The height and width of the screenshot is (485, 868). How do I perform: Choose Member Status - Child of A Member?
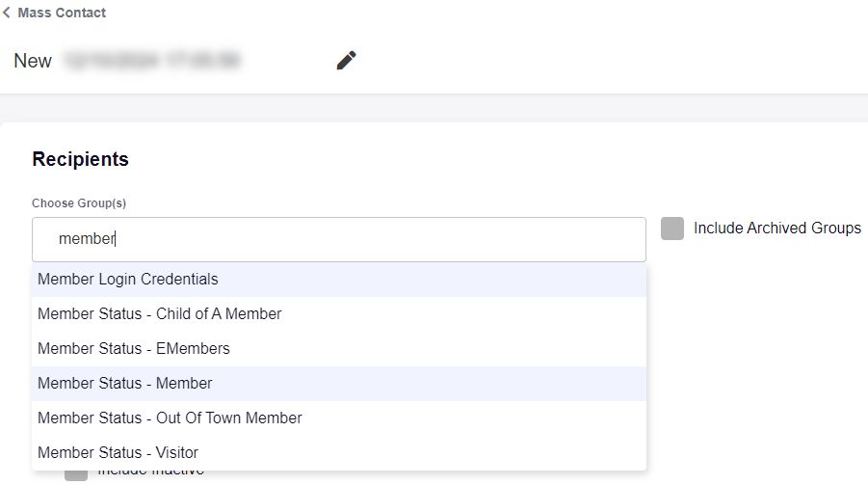point(160,314)
